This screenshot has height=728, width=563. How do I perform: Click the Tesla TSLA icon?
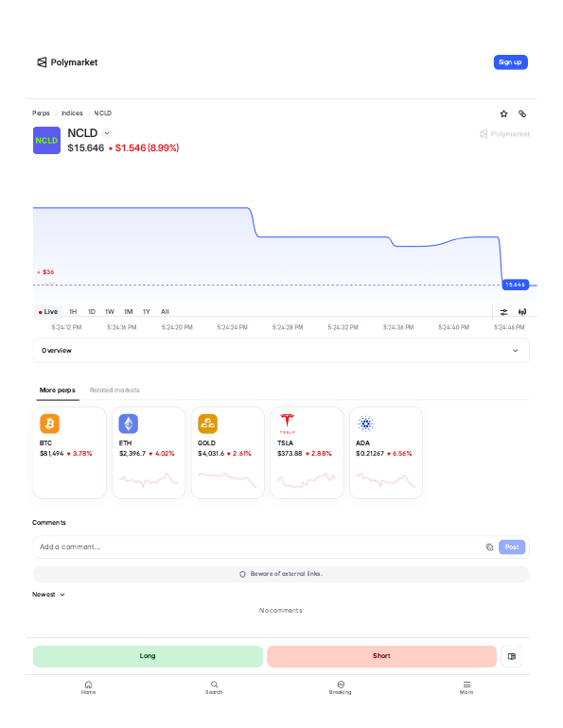click(x=287, y=424)
